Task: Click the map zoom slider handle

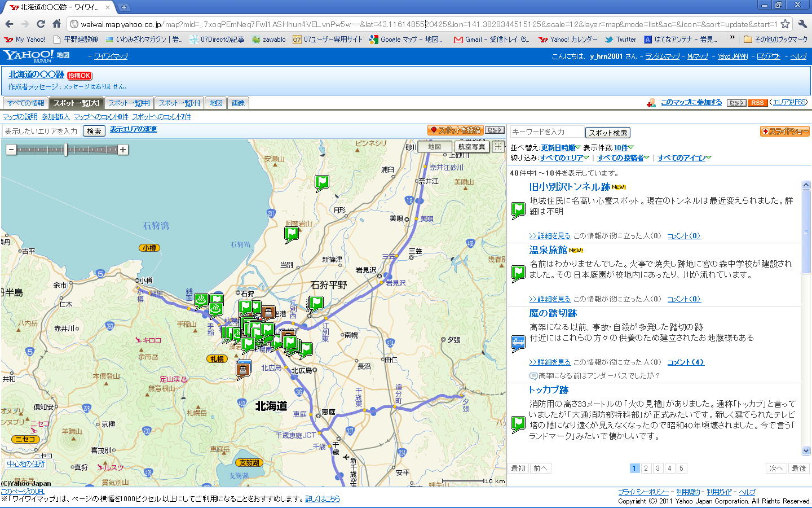Action: click(x=66, y=150)
